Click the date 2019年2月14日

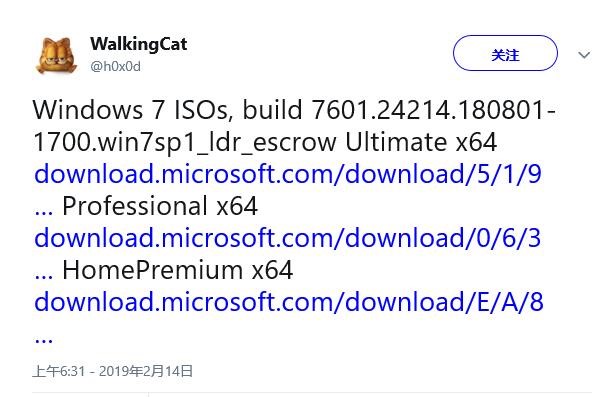click(146, 371)
